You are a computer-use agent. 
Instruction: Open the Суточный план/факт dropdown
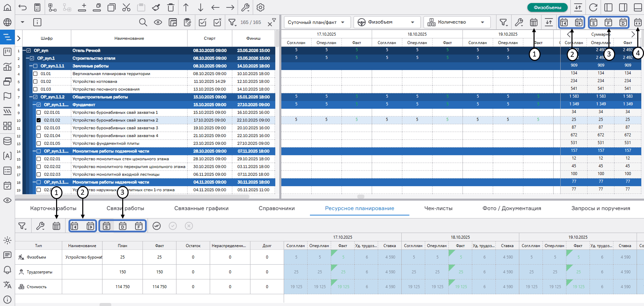point(317,22)
